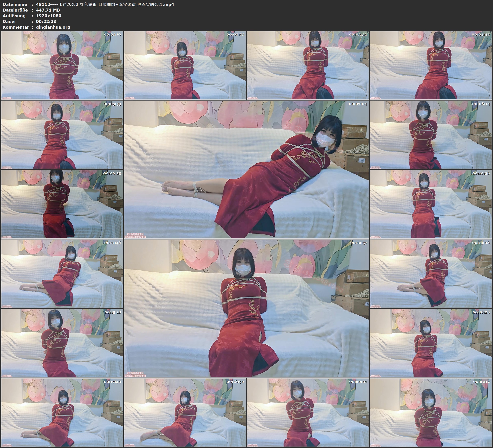Select the frame at 00:09:25
493x448 pixels.
coord(62,204)
